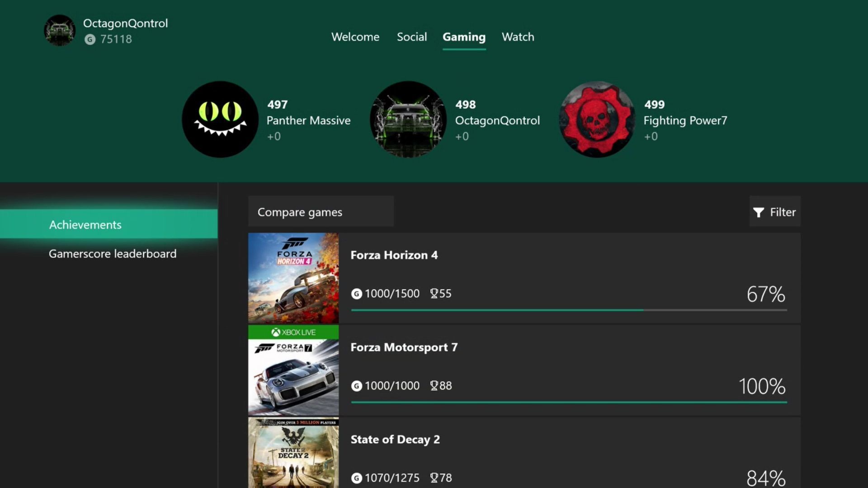Screen dimensions: 868x488
Task: Click the 1000/1000 gamerscore text
Action: (392, 386)
